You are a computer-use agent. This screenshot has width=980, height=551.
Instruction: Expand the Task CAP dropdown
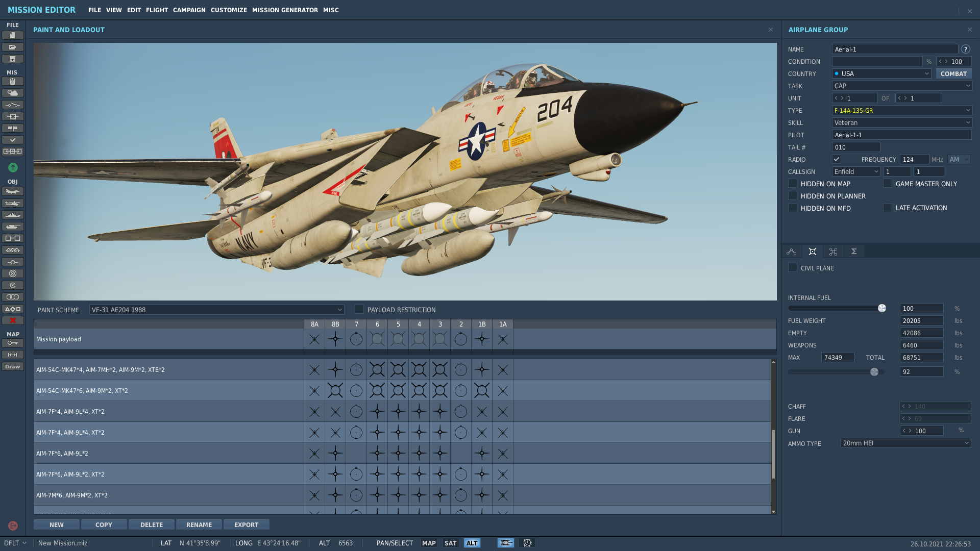902,86
